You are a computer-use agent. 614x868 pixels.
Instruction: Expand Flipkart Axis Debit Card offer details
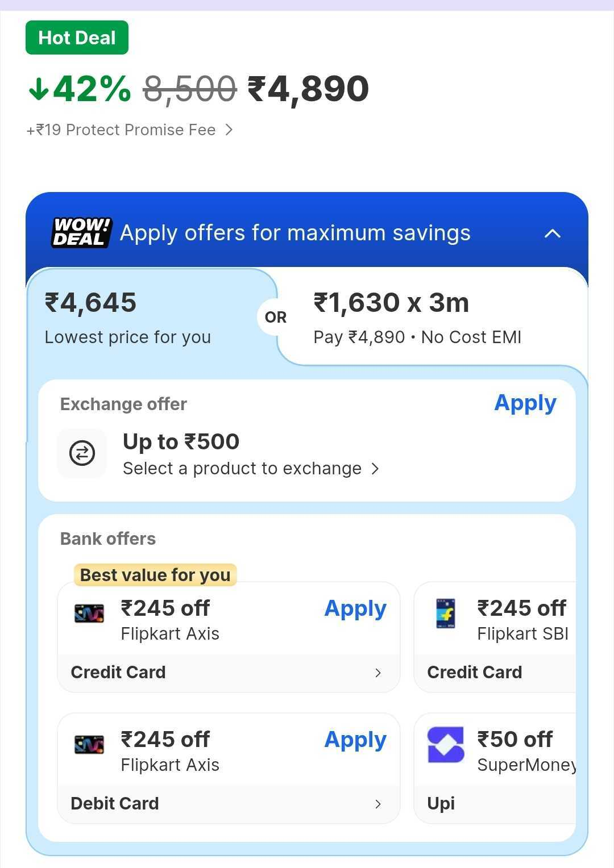(x=377, y=804)
